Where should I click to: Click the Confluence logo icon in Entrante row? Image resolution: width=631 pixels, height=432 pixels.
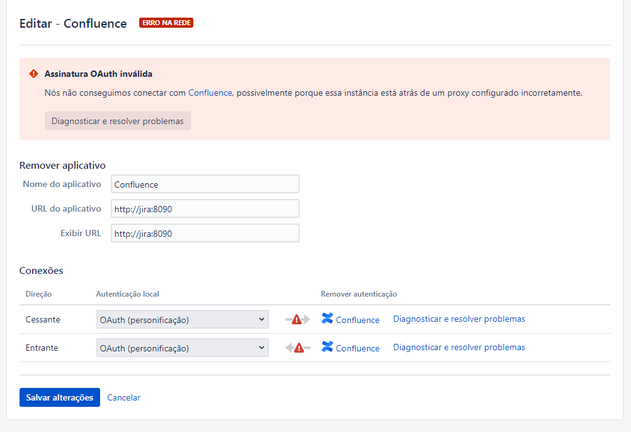(327, 347)
